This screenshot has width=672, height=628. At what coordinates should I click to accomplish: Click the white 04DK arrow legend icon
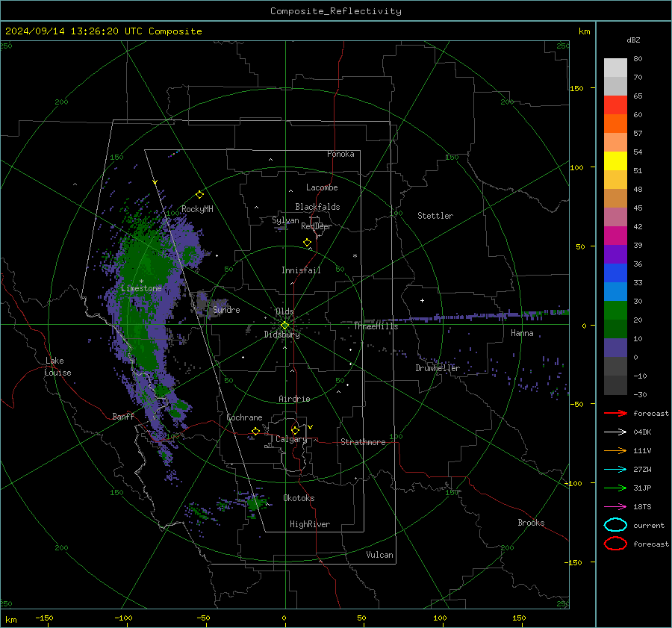coord(615,432)
